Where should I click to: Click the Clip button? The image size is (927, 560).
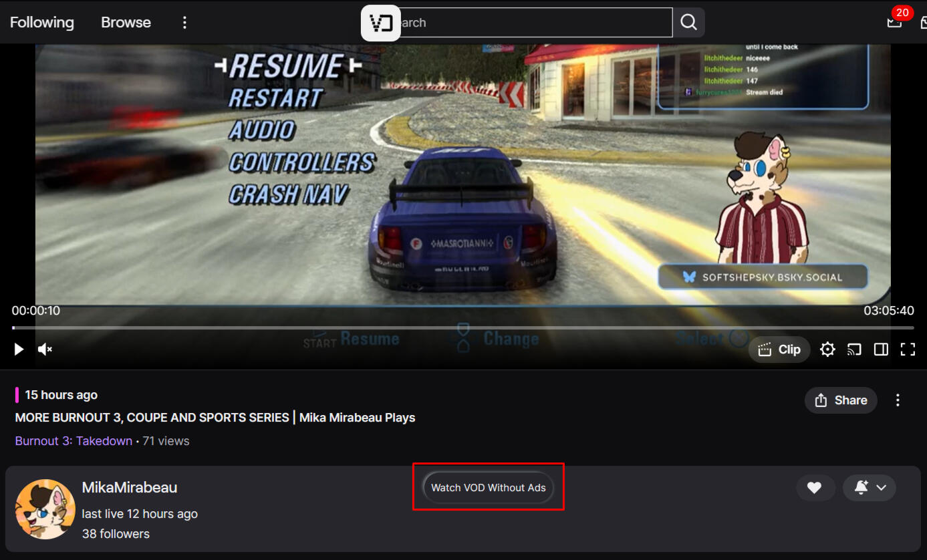click(779, 349)
